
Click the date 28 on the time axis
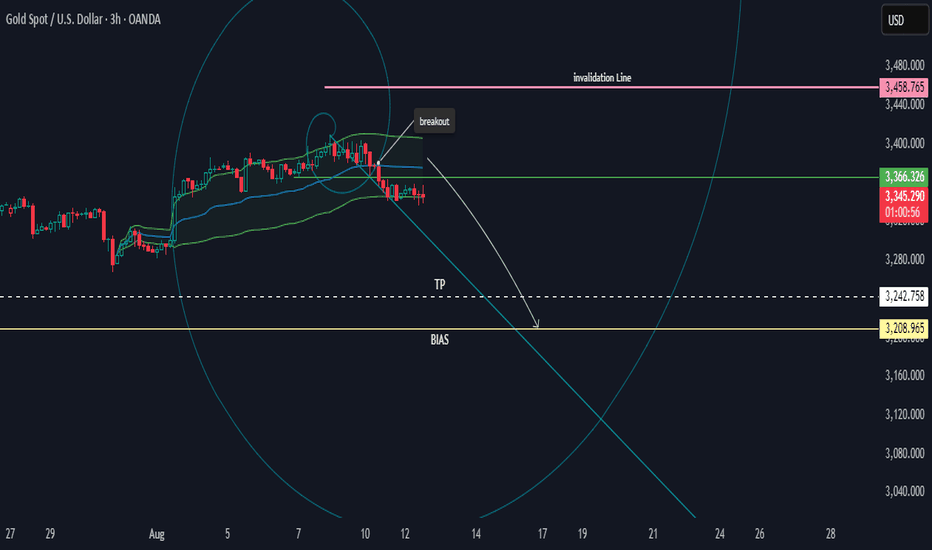pos(830,534)
